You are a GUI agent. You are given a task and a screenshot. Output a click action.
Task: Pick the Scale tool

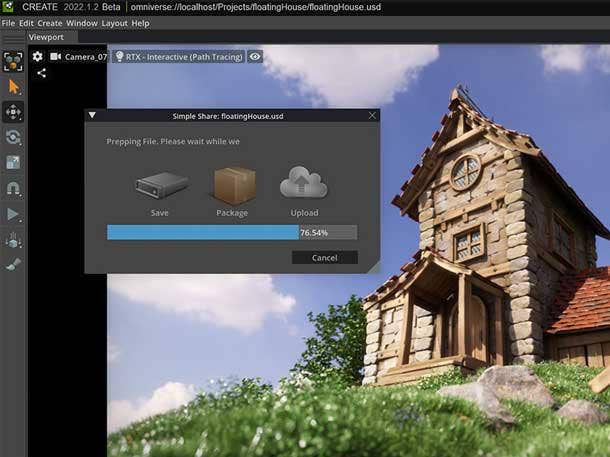pos(13,163)
